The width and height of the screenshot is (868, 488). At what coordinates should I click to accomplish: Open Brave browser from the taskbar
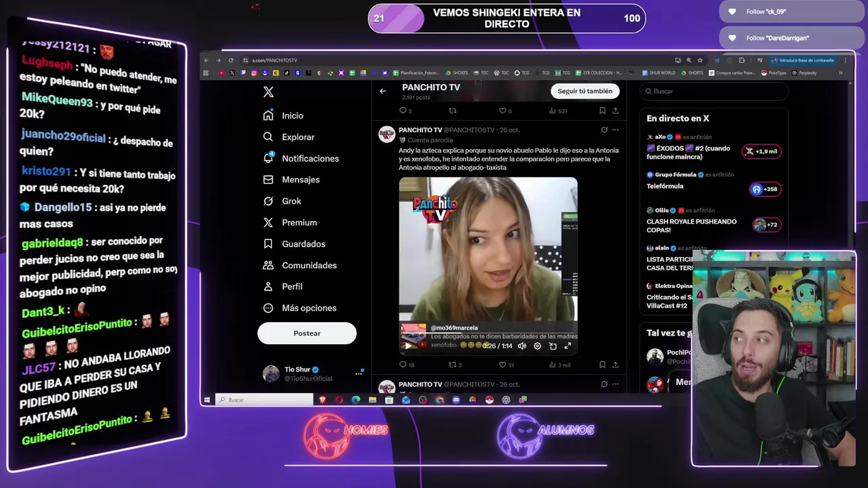(x=323, y=400)
